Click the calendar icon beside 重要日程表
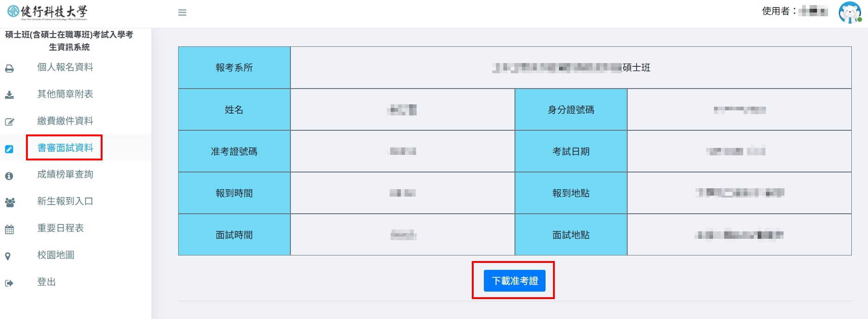Viewport: 868px width, 319px height. coord(9,229)
